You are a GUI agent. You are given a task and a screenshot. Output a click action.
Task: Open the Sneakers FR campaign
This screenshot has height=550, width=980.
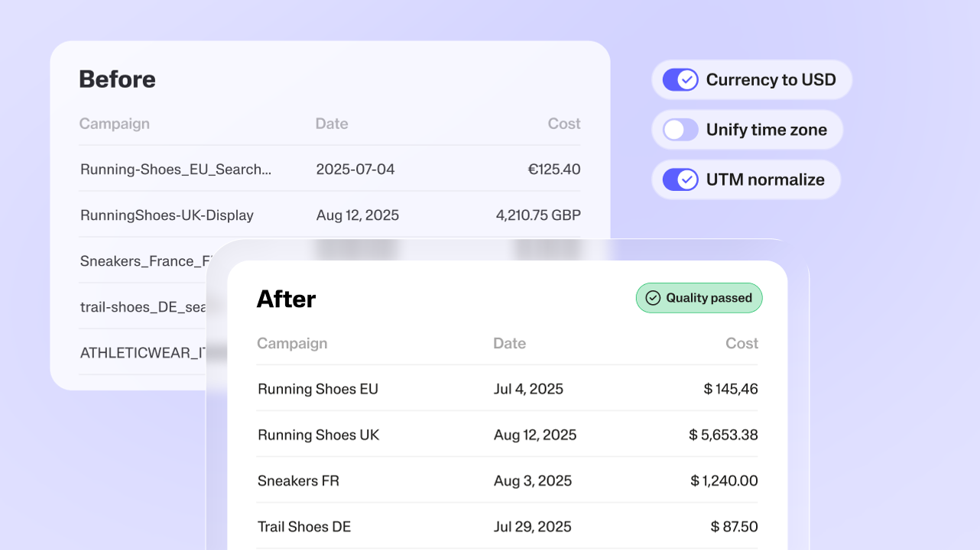(298, 480)
